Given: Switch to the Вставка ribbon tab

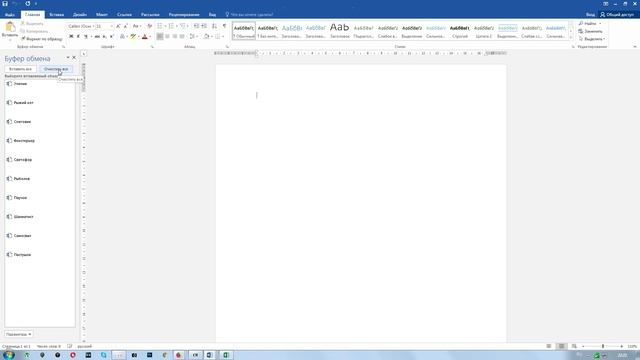Looking at the screenshot, I should pyautogui.click(x=56, y=15).
